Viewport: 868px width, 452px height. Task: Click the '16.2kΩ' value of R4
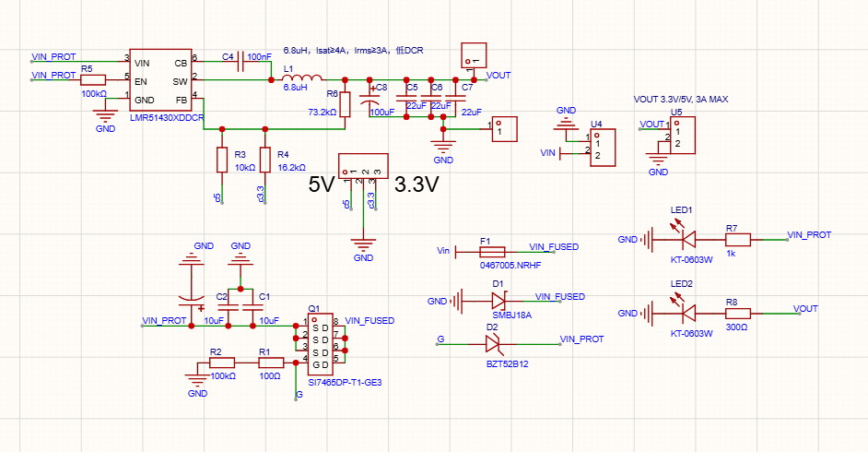click(x=291, y=167)
